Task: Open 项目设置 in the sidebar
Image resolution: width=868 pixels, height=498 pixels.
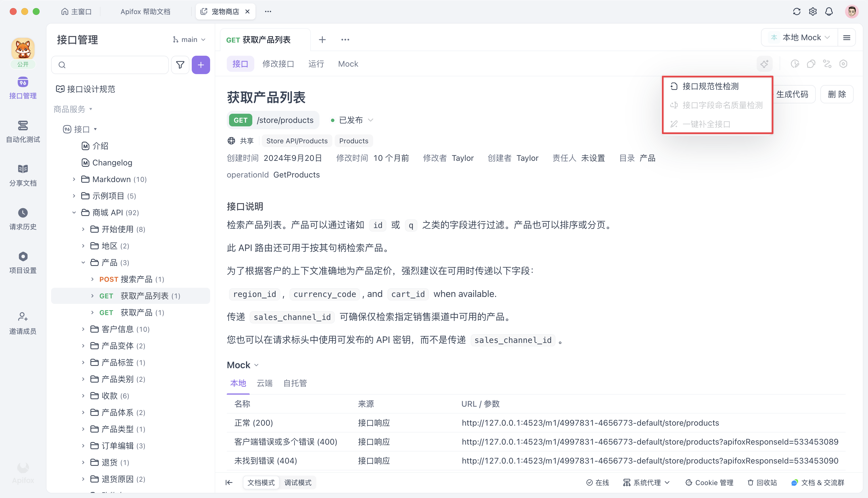Action: pyautogui.click(x=23, y=262)
